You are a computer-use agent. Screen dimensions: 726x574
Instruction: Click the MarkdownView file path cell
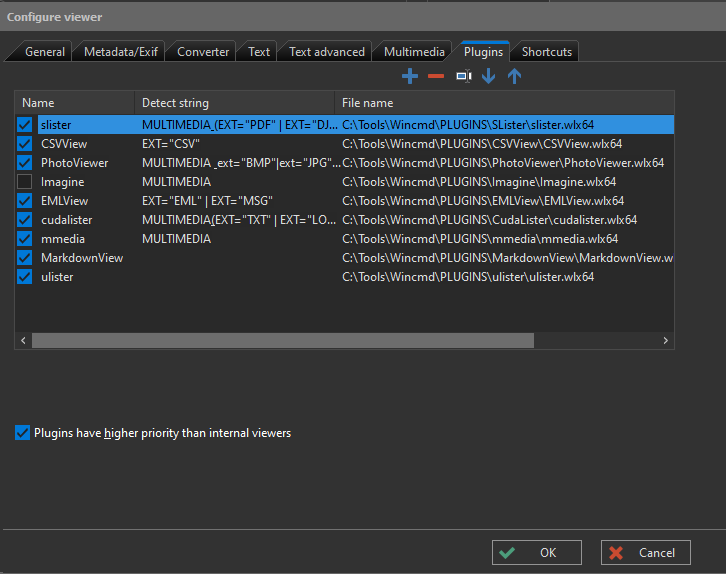click(x=507, y=257)
